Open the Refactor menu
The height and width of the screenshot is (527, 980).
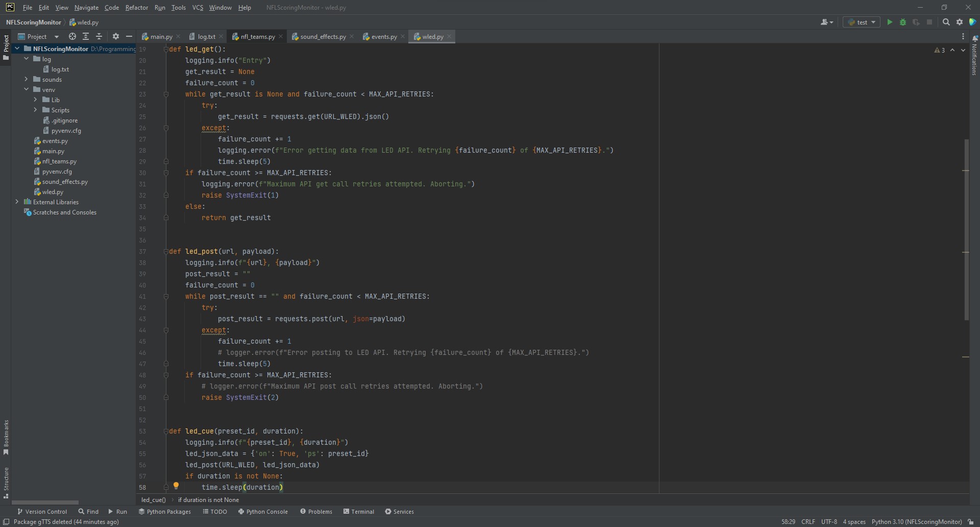tap(136, 8)
